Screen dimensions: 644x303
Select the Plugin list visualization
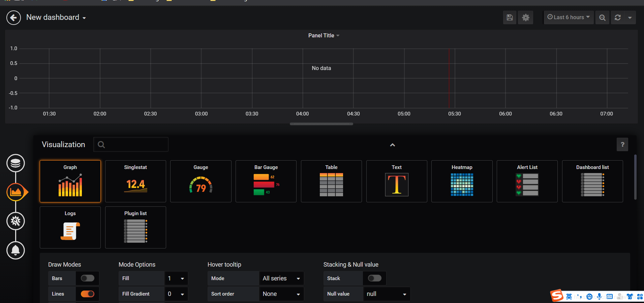(x=135, y=227)
